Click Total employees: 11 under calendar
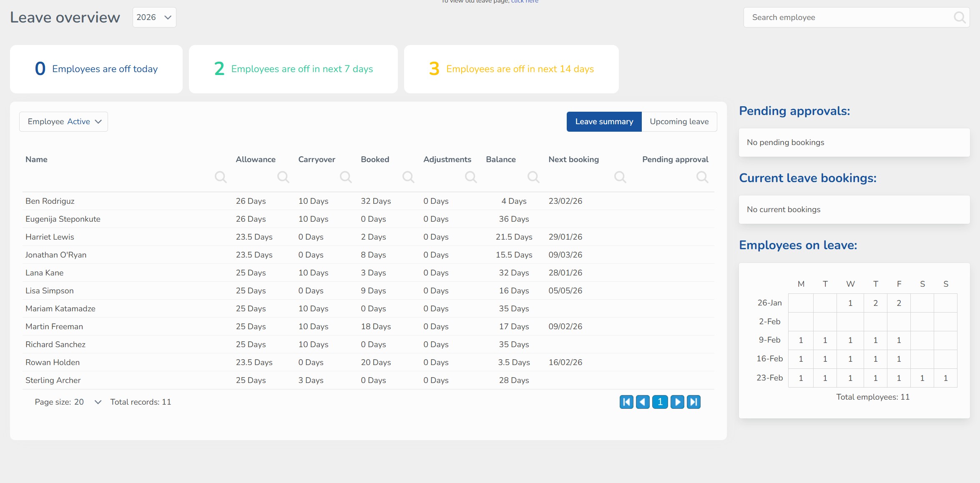The height and width of the screenshot is (483, 980). click(873, 397)
